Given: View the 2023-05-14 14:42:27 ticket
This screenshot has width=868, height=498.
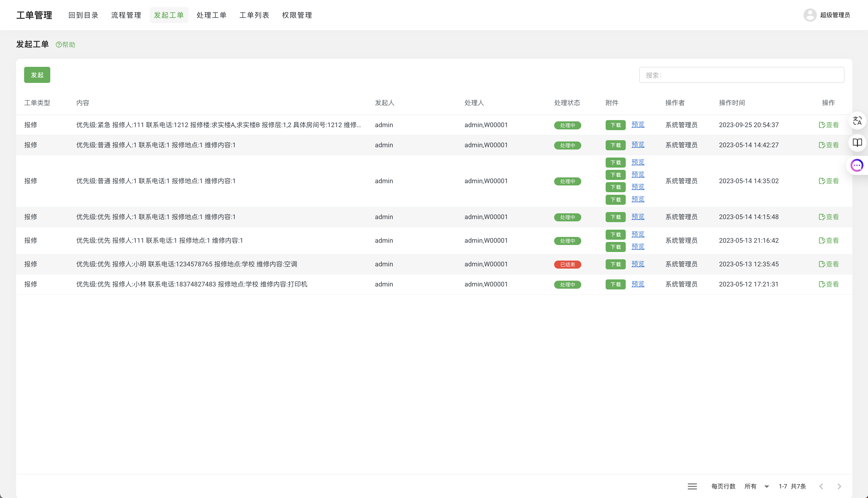Looking at the screenshot, I should 829,145.
